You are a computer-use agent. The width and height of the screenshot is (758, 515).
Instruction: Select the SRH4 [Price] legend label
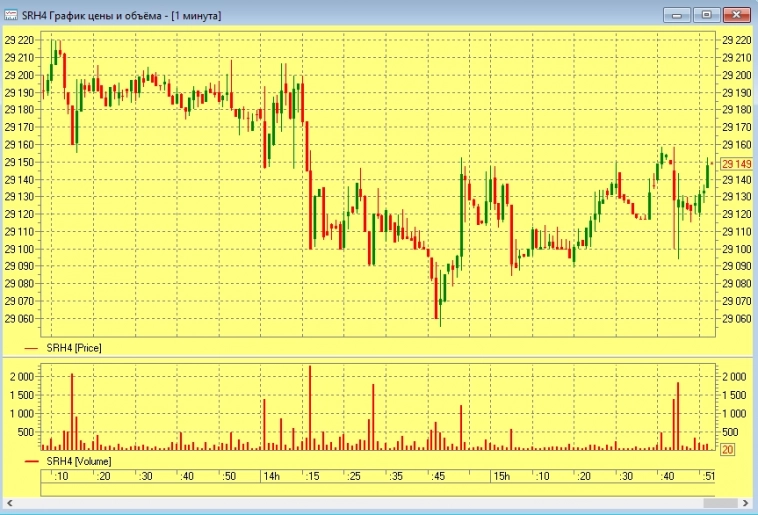[x=74, y=348]
